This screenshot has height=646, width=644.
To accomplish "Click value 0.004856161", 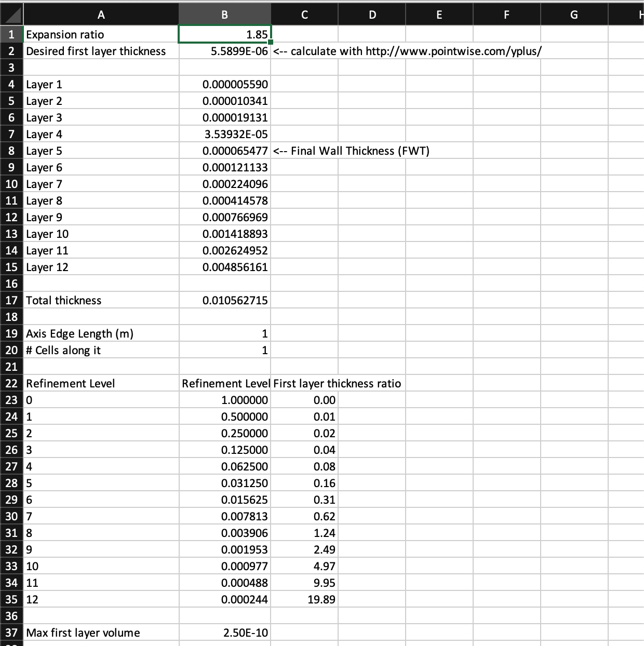I will pyautogui.click(x=225, y=267).
